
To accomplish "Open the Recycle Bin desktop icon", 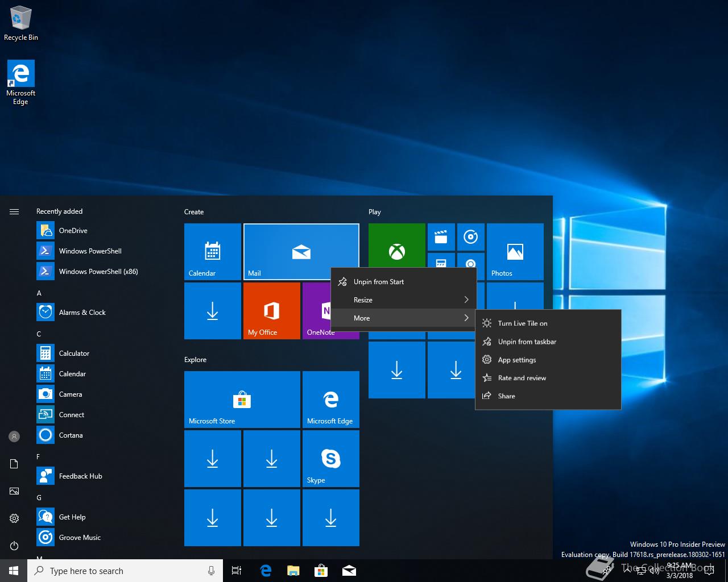I will (21, 24).
